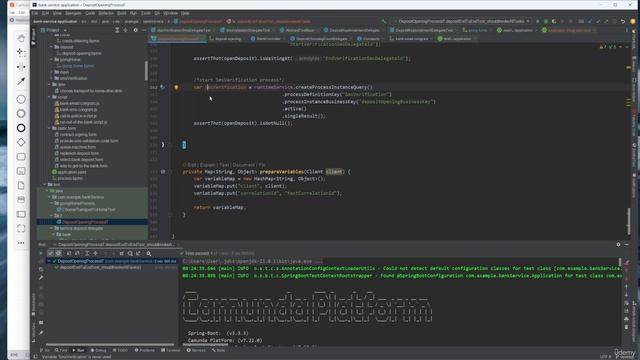
Task: Click the Debug bug icon in toolbar
Action: [546, 21]
